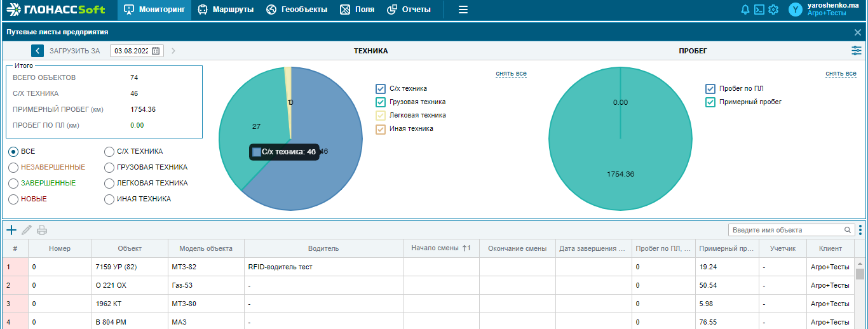Image resolution: width=868 pixels, height=329 pixels.
Task: Click снять все link under ТЕХНИКА chart
Action: (511, 74)
